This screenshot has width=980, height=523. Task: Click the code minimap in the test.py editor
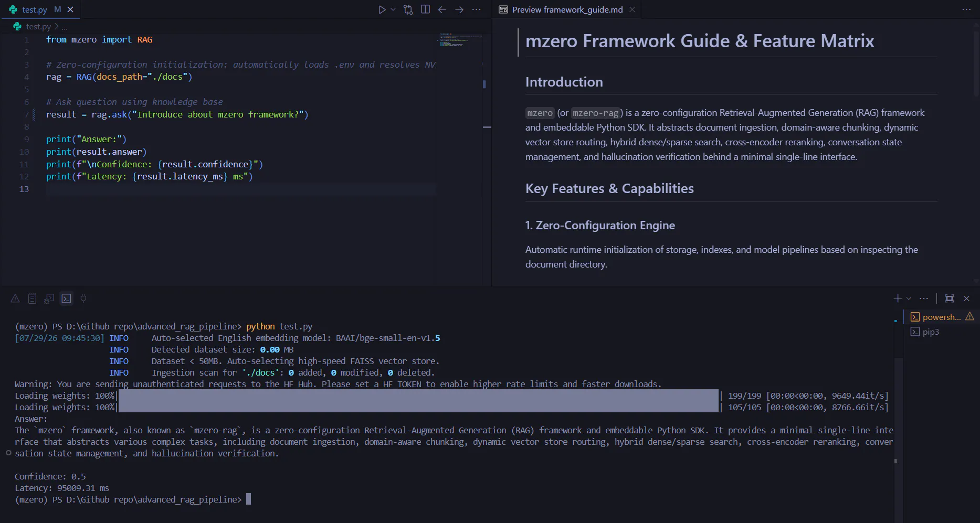[x=460, y=40]
